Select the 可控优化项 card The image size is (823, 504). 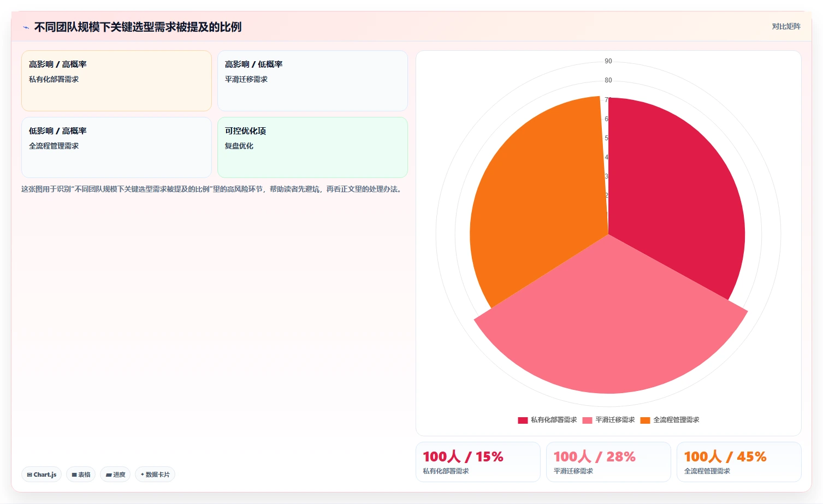point(312,147)
